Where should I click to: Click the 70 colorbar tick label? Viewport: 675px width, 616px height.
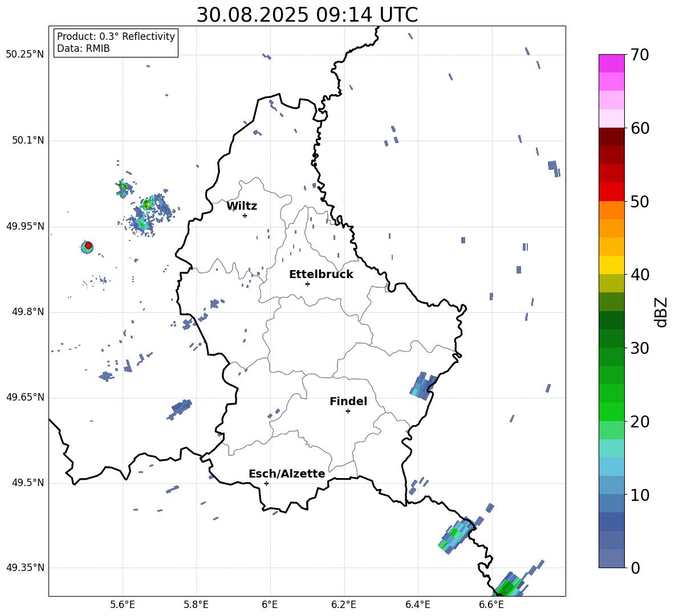click(x=640, y=55)
